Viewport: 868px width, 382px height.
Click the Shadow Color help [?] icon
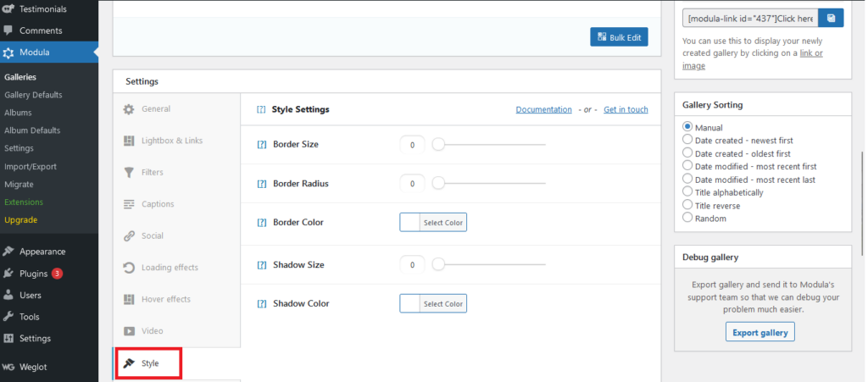pos(261,304)
